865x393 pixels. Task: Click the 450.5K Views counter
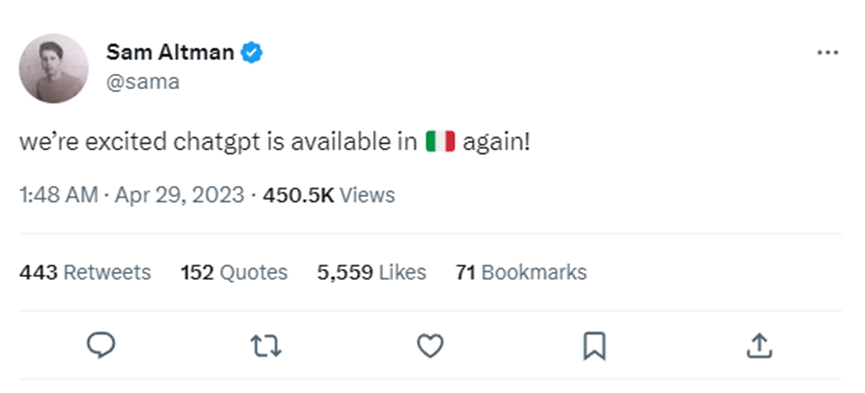point(329,195)
